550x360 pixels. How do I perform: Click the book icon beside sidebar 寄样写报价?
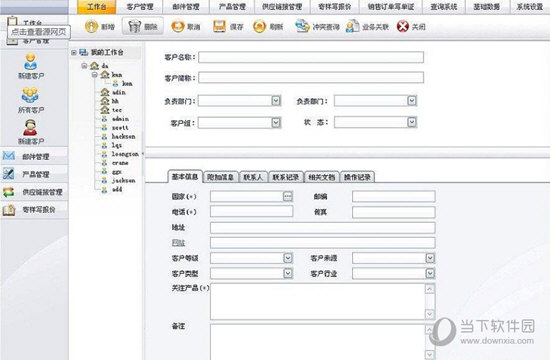point(9,209)
